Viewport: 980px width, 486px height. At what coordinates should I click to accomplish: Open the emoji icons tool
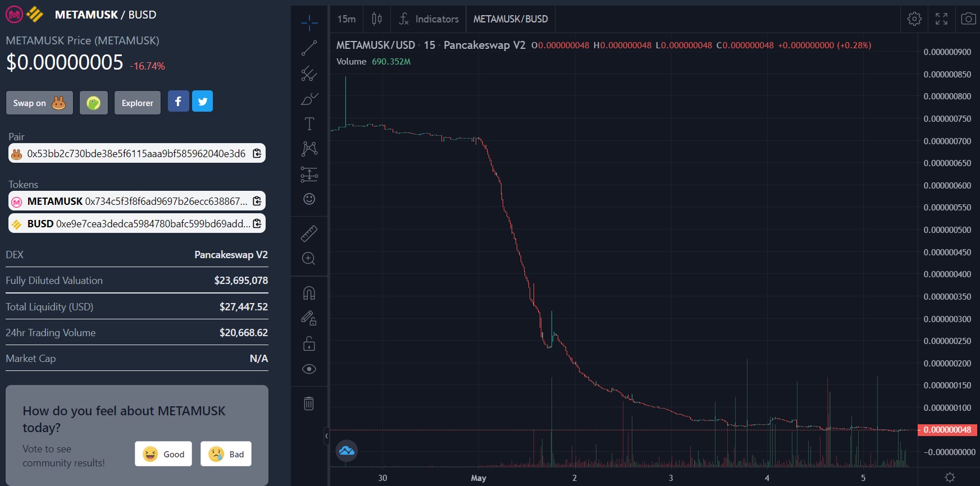(x=309, y=199)
